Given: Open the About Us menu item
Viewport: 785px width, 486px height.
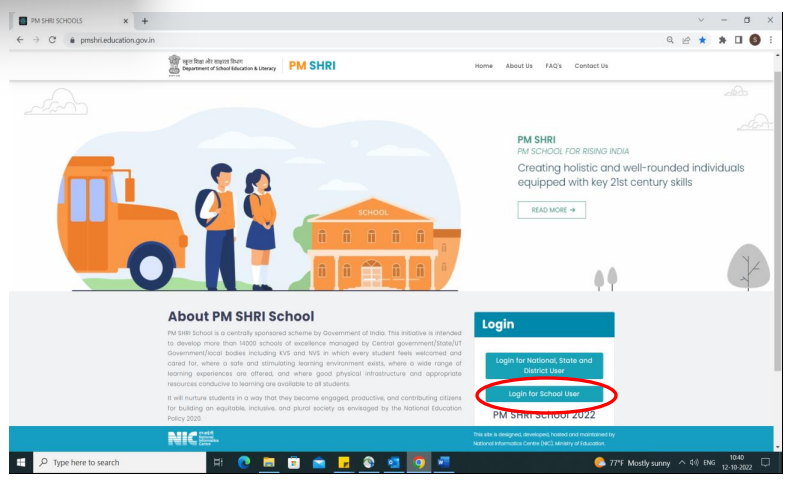Looking at the screenshot, I should pos(519,66).
